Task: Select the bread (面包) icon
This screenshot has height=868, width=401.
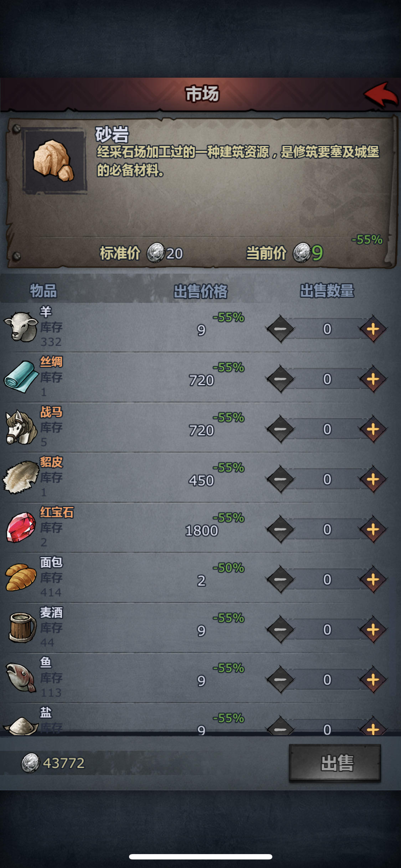Action: (21, 577)
